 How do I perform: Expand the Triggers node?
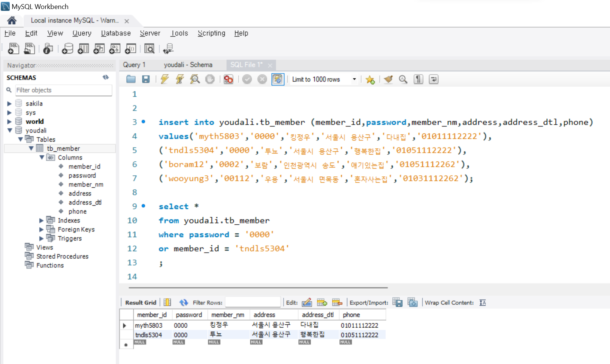tap(42, 238)
